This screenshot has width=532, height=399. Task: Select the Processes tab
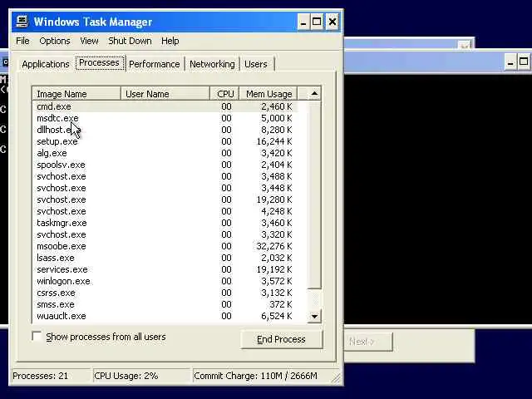(x=100, y=63)
